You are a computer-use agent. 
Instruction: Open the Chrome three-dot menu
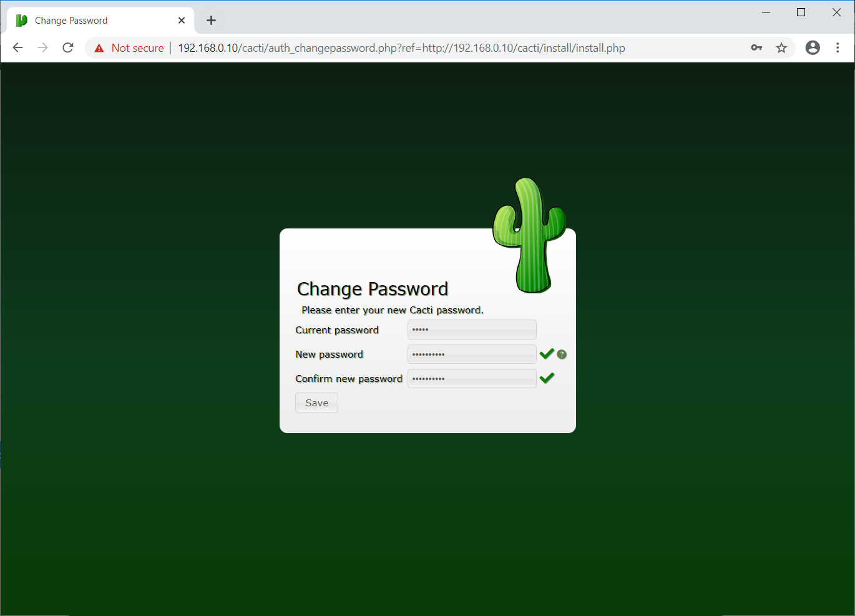[838, 48]
